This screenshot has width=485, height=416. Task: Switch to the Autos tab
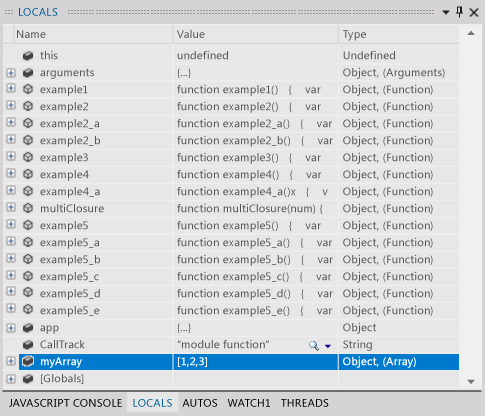200,403
